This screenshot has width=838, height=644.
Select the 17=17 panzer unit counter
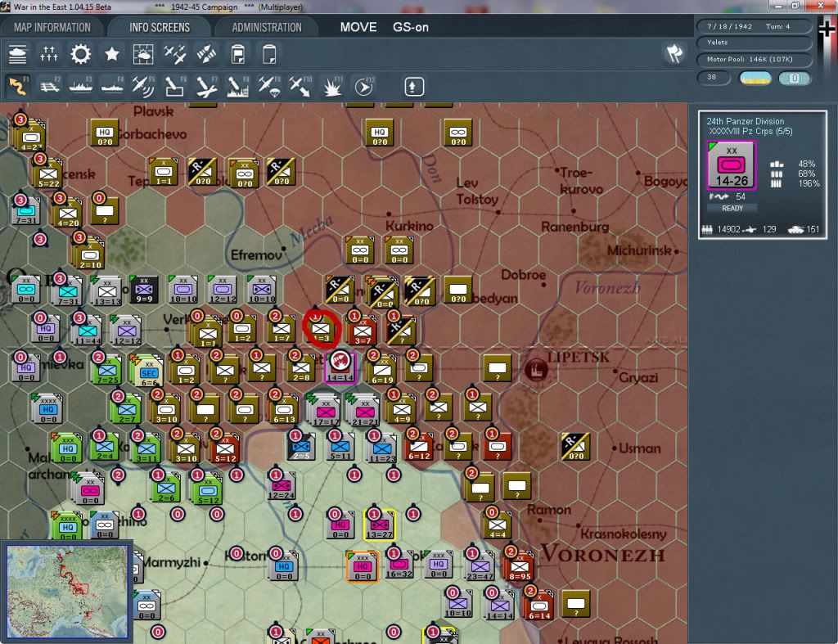tap(324, 411)
